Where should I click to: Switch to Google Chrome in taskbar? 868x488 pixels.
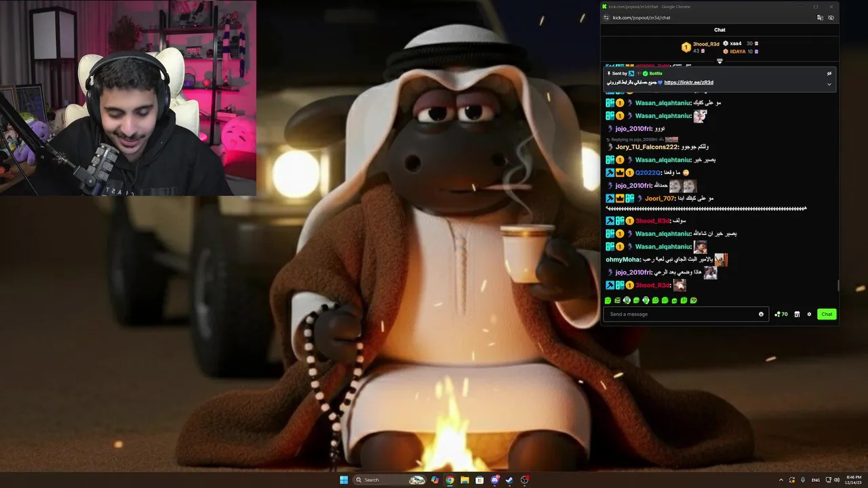coord(450,480)
